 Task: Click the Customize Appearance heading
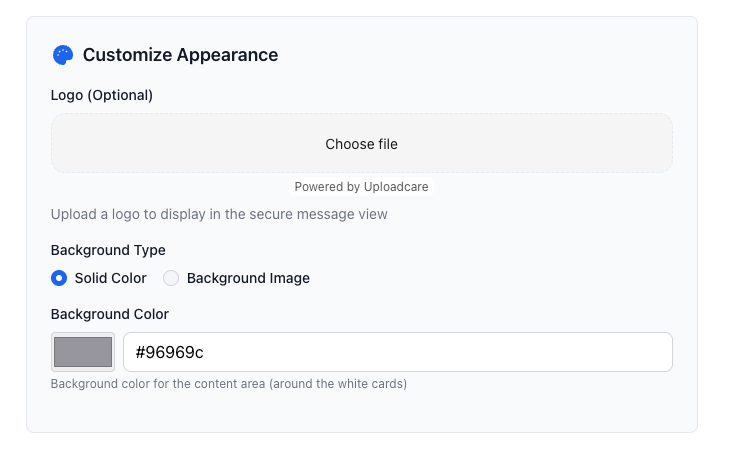tap(180, 55)
